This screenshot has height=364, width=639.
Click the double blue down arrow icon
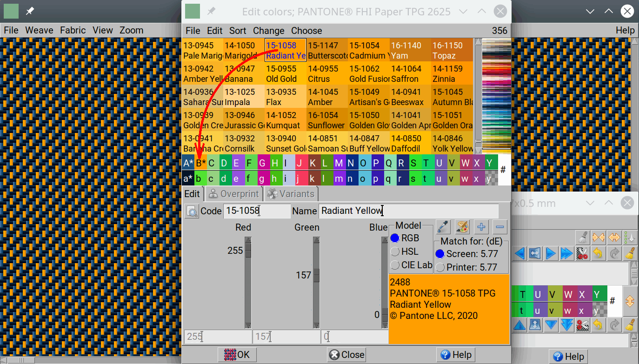point(566,324)
